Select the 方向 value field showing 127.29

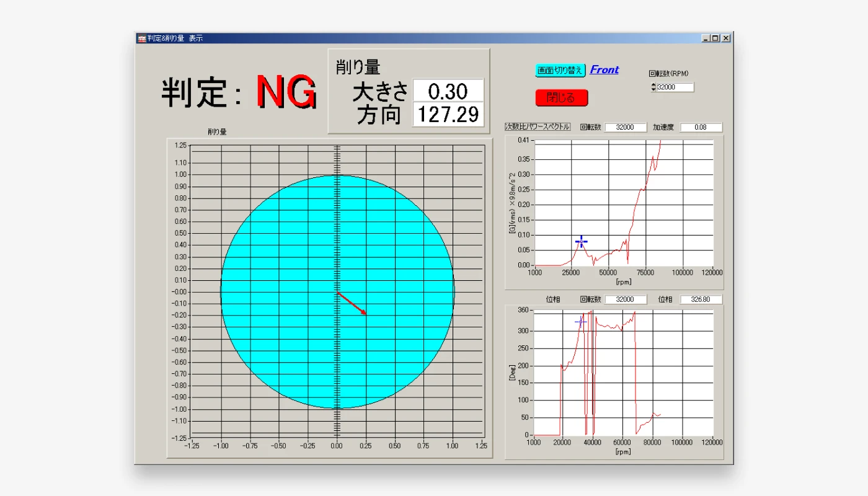click(x=448, y=115)
